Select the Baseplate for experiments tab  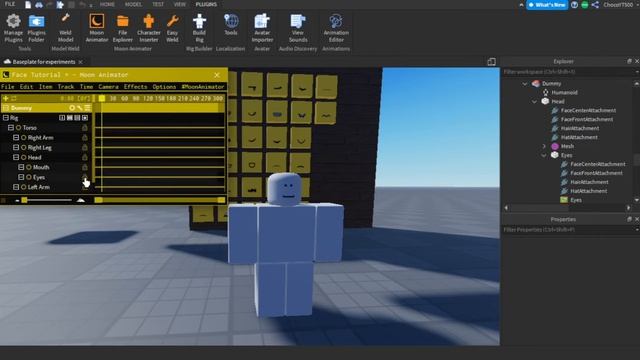tap(44, 62)
